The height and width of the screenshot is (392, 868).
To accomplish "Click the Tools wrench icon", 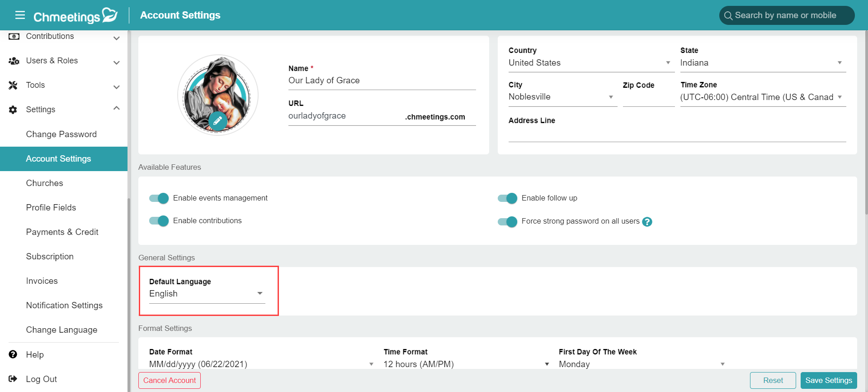I will tap(13, 85).
